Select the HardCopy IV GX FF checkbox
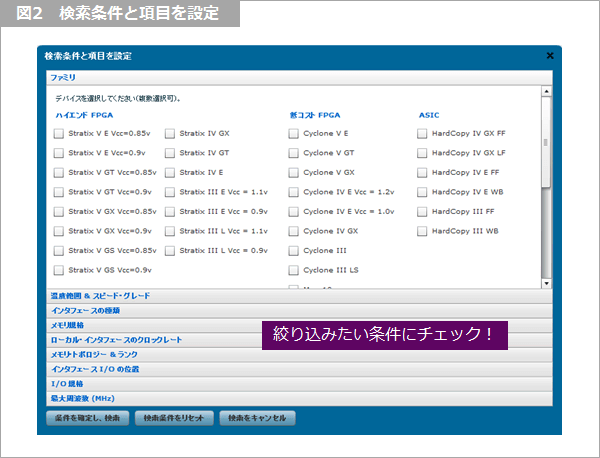This screenshot has height=458, width=600. [423, 133]
